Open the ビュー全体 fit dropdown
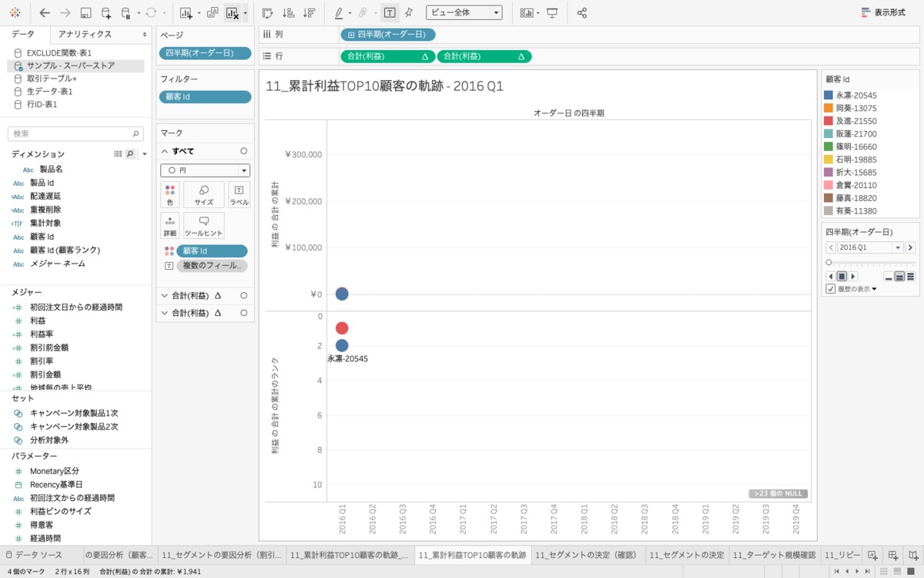Screen dimensions: 924x578 (464, 13)
